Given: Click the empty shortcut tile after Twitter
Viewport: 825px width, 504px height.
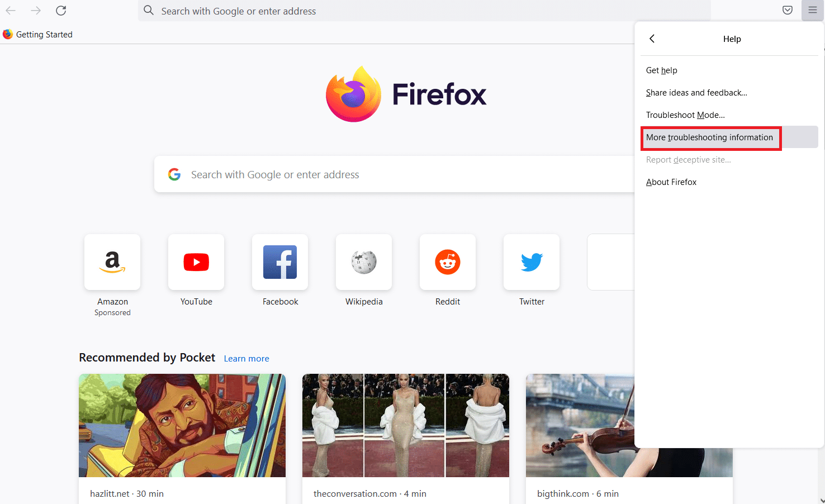Looking at the screenshot, I should [611, 262].
